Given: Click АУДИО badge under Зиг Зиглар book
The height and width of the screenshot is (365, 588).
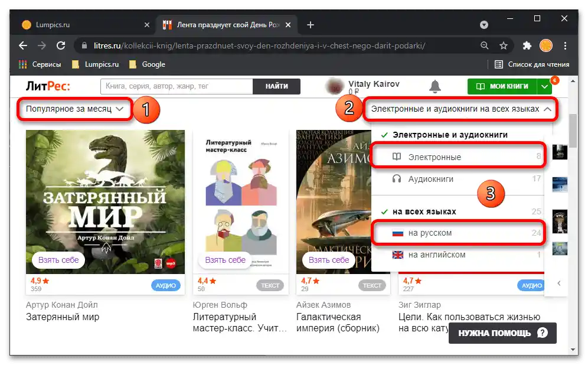Looking at the screenshot, I should pyautogui.click(x=531, y=285).
